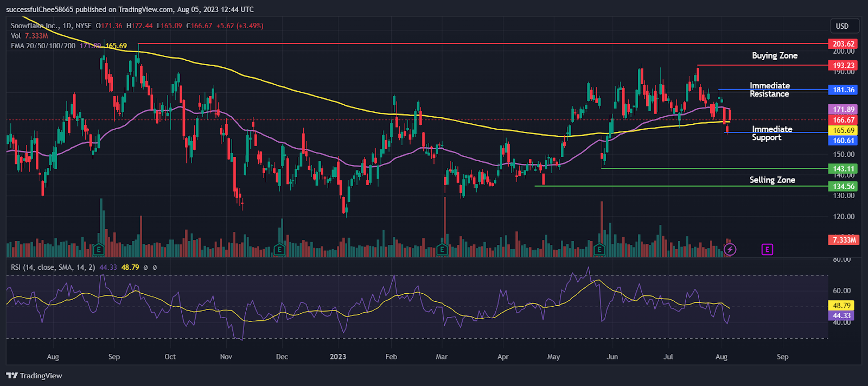The width and height of the screenshot is (868, 386).
Task: Click the 143.11 green price label
Action: pos(844,169)
